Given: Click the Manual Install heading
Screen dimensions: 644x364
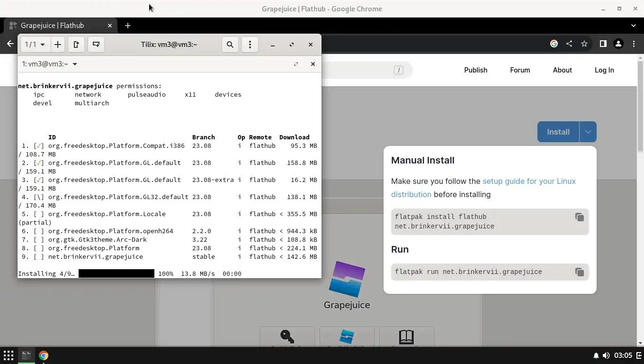Looking at the screenshot, I should [423, 160].
